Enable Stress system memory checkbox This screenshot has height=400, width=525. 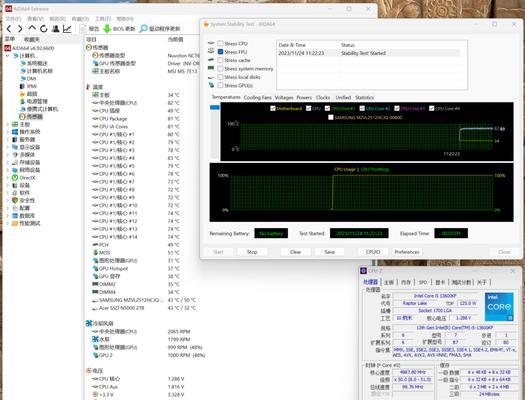[220, 69]
